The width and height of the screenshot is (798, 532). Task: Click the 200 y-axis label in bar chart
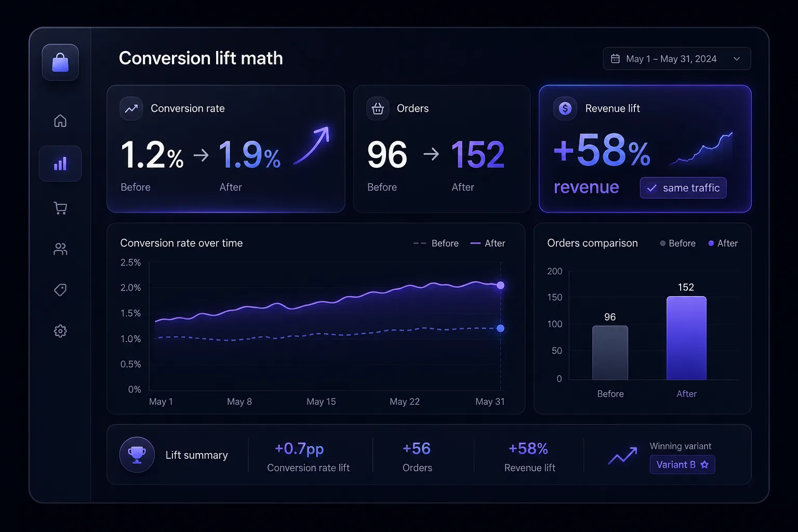555,271
